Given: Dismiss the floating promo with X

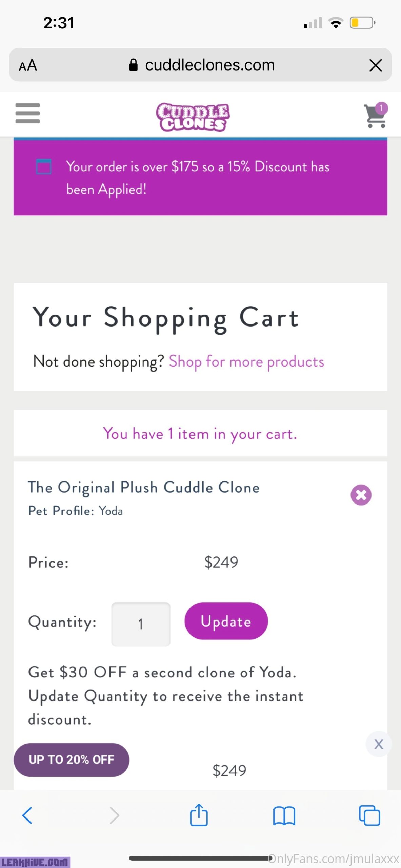Looking at the screenshot, I should click(x=379, y=744).
